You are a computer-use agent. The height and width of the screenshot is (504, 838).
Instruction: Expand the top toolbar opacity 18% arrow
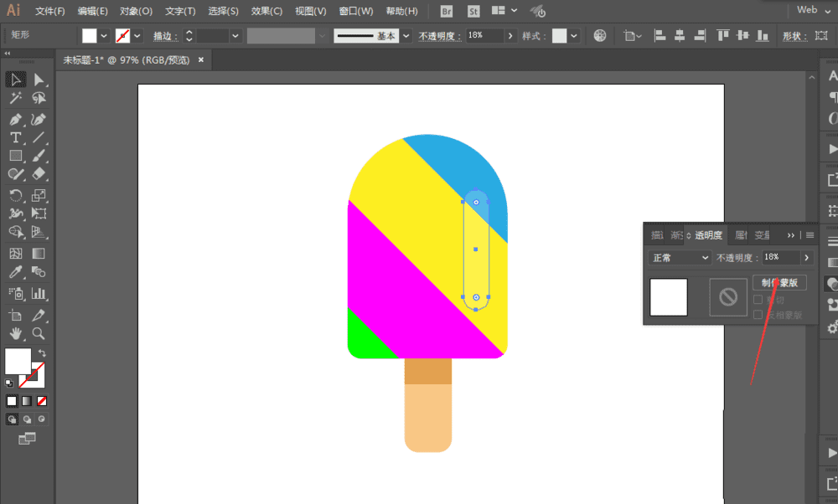[510, 36]
